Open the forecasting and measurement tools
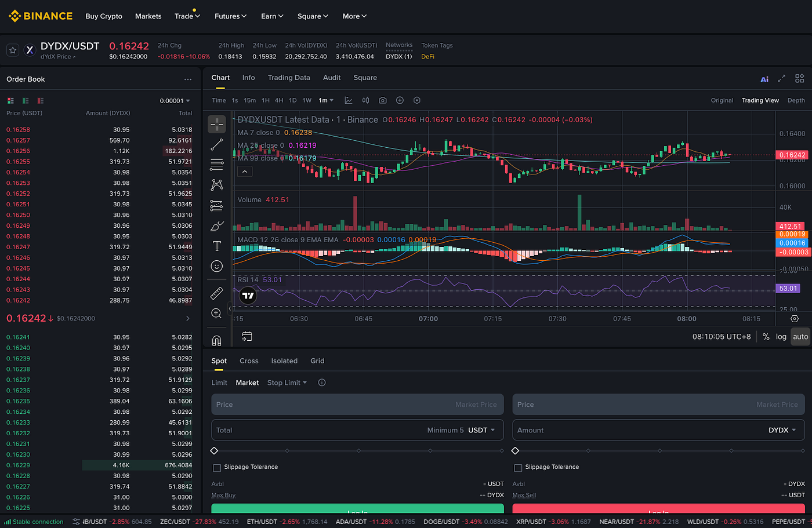This screenshot has height=528, width=812. (x=217, y=205)
